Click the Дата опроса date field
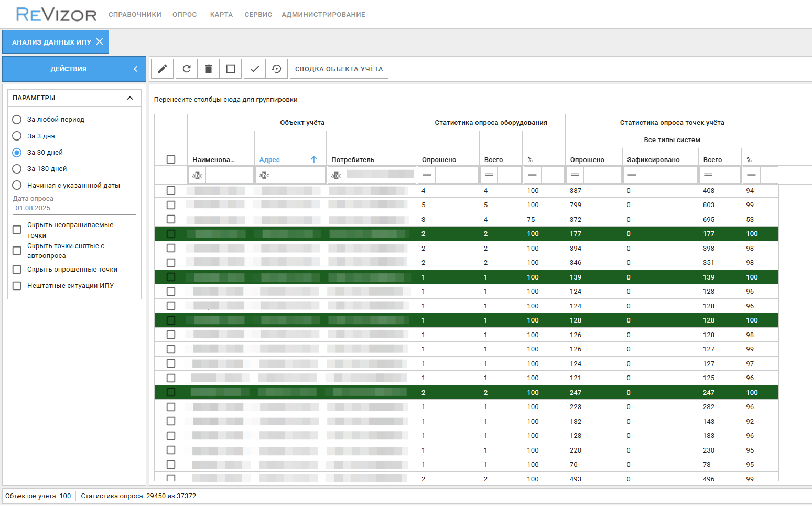Image resolution: width=812 pixels, height=505 pixels. [74, 208]
